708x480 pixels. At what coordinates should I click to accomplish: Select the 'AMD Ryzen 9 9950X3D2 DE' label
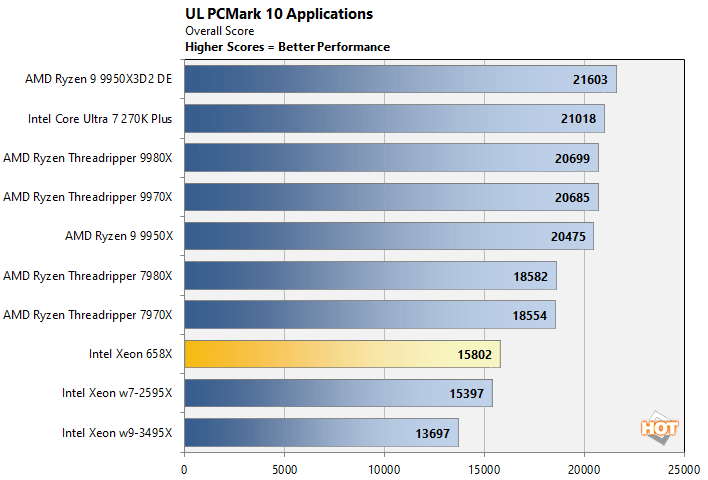click(98, 79)
